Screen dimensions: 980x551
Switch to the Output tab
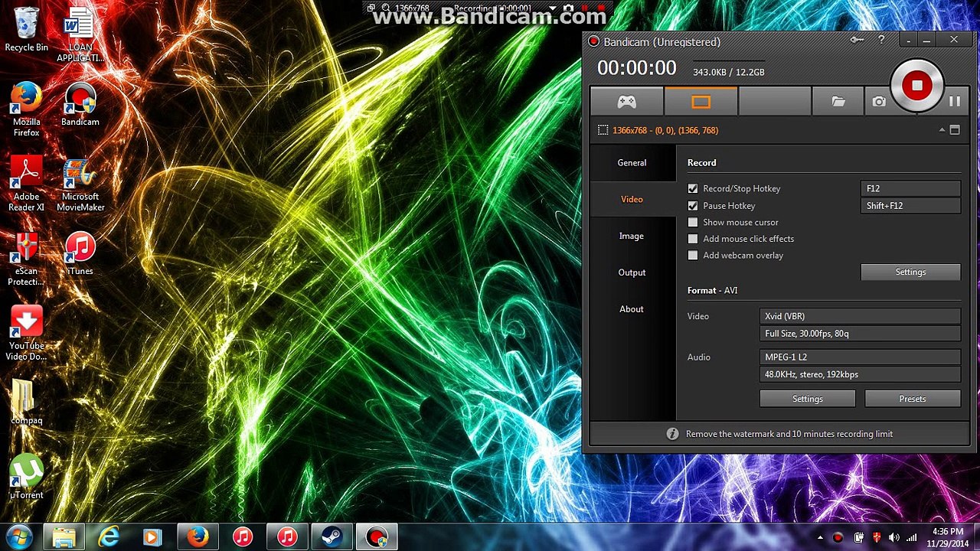632,272
